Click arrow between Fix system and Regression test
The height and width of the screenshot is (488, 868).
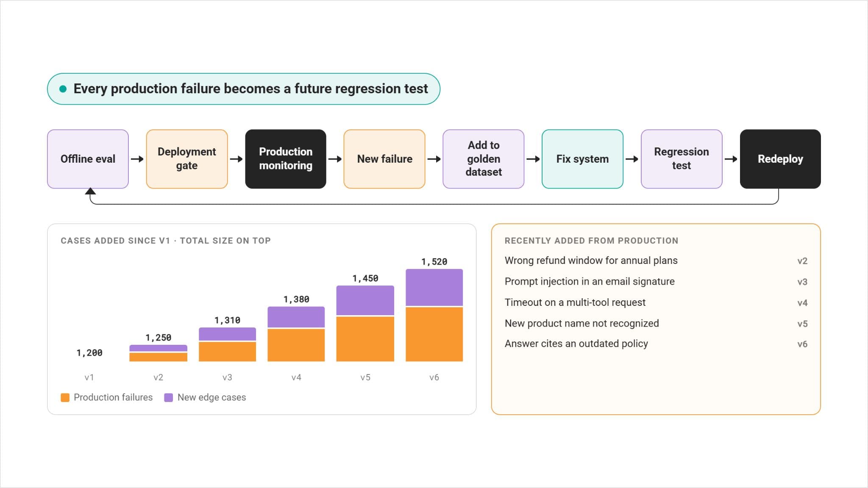(632, 159)
